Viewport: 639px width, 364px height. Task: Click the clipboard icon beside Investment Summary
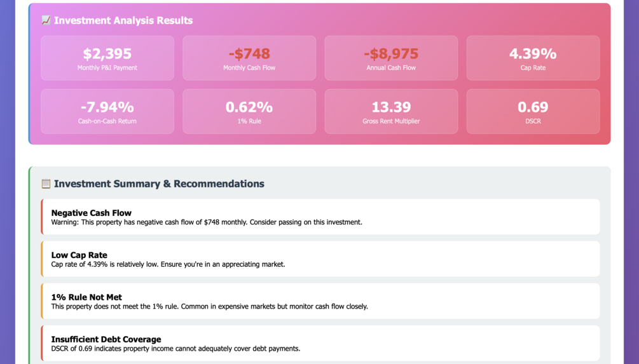coord(46,184)
